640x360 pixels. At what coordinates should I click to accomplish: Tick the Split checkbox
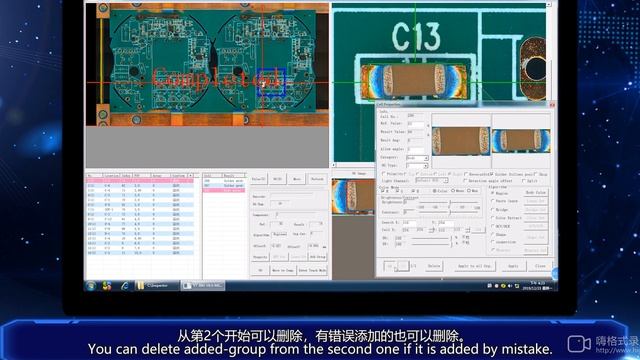tap(524, 180)
